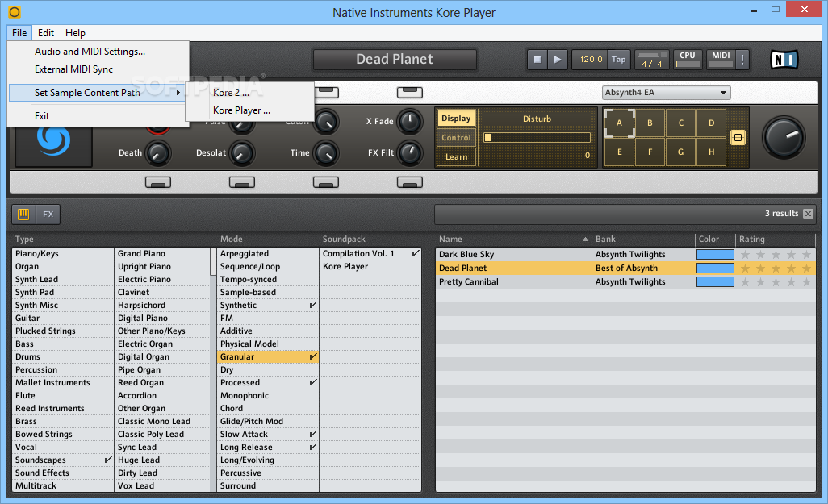
Task: Sort results by Rating column
Action: pyautogui.click(x=776, y=239)
